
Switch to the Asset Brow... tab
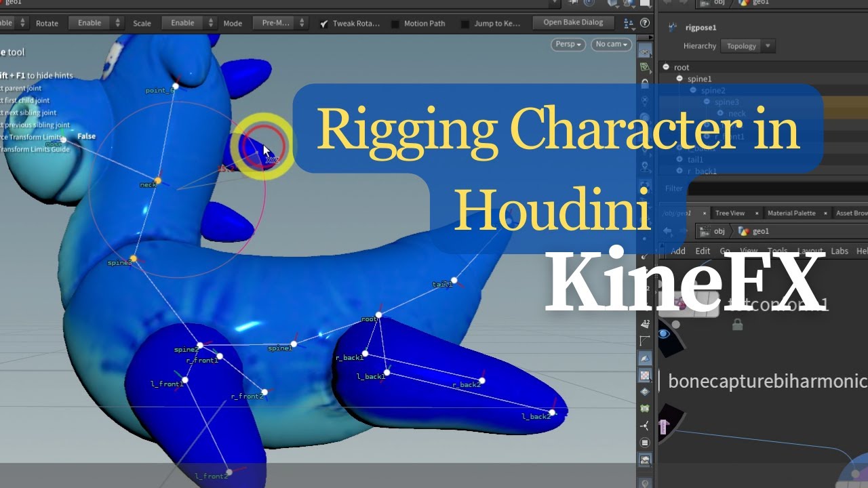[x=852, y=213]
